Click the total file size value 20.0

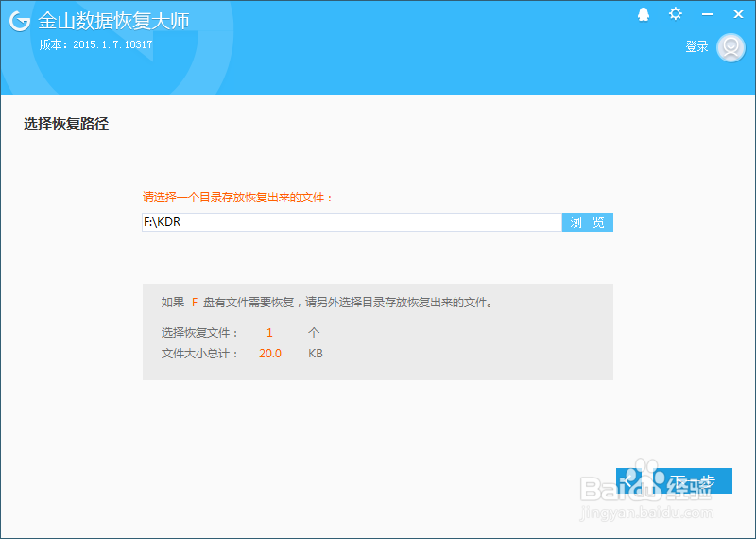pyautogui.click(x=270, y=354)
